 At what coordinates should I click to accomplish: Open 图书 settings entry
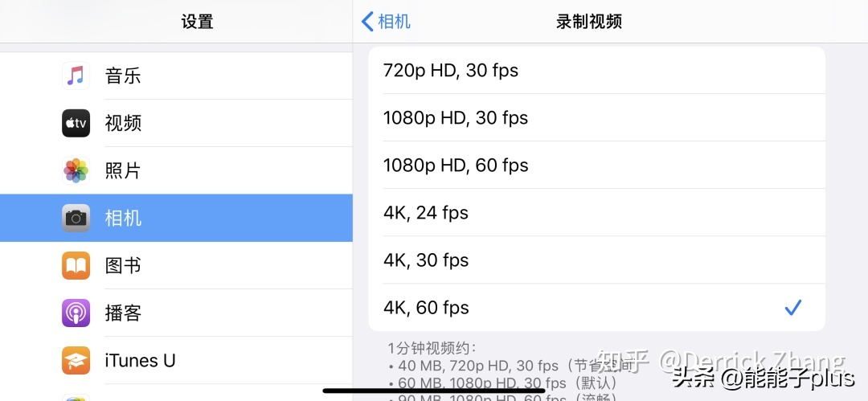pyautogui.click(x=176, y=266)
